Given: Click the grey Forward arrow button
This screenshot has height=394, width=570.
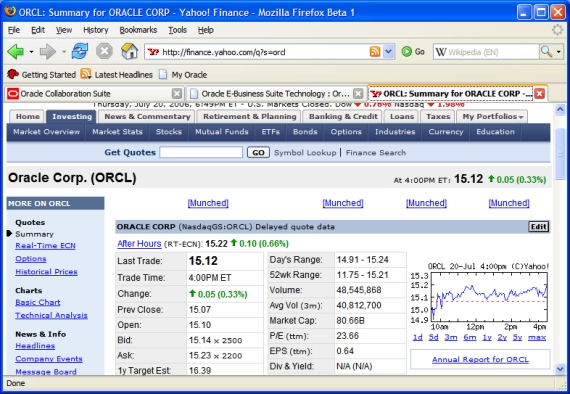Looking at the screenshot, I should [48, 52].
